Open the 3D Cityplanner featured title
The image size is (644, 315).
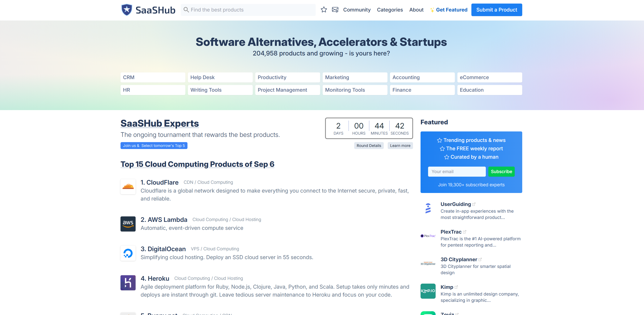[x=458, y=260]
